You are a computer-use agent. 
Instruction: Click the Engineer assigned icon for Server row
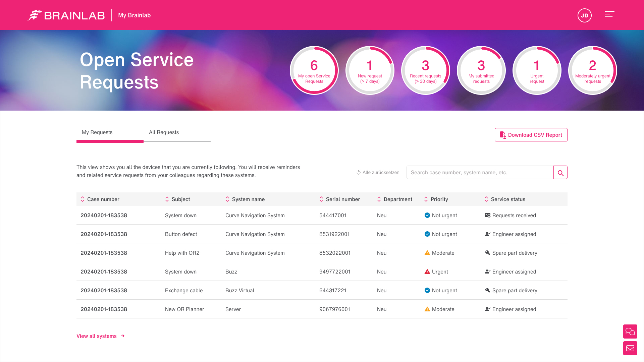[x=488, y=309]
